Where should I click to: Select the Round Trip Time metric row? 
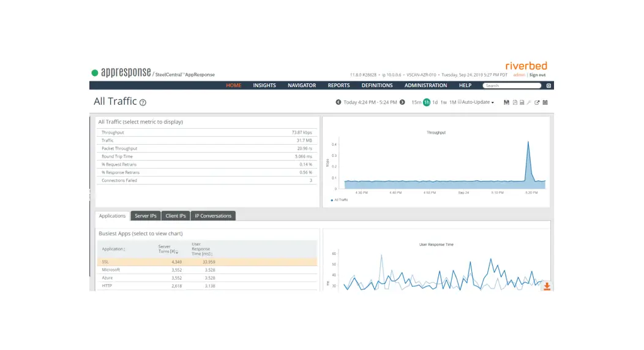pos(206,156)
